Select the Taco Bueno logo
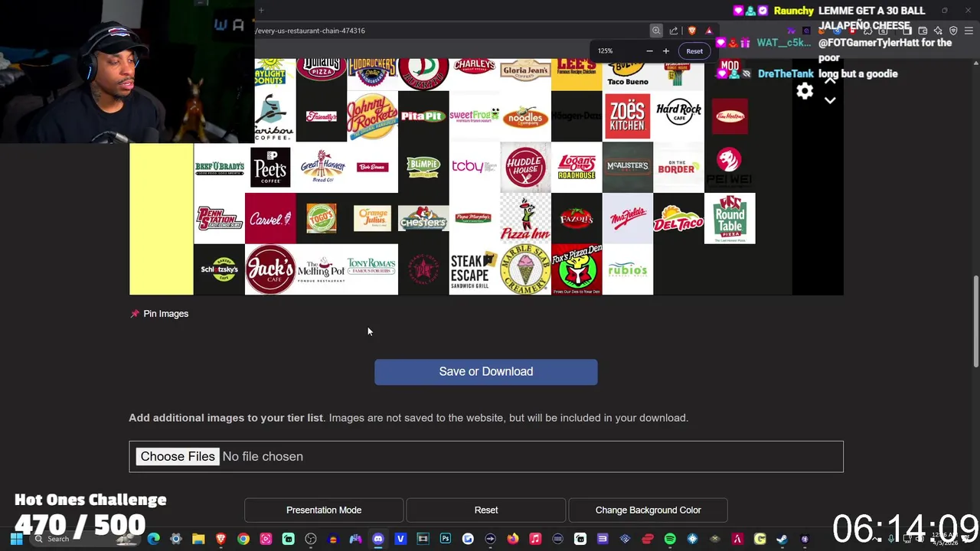 [628, 74]
